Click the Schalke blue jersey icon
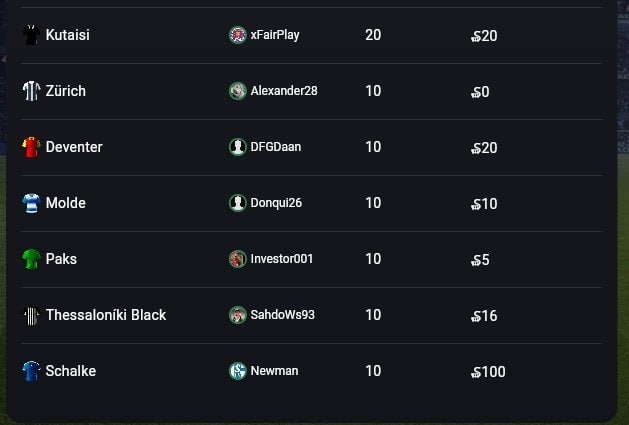 point(31,371)
